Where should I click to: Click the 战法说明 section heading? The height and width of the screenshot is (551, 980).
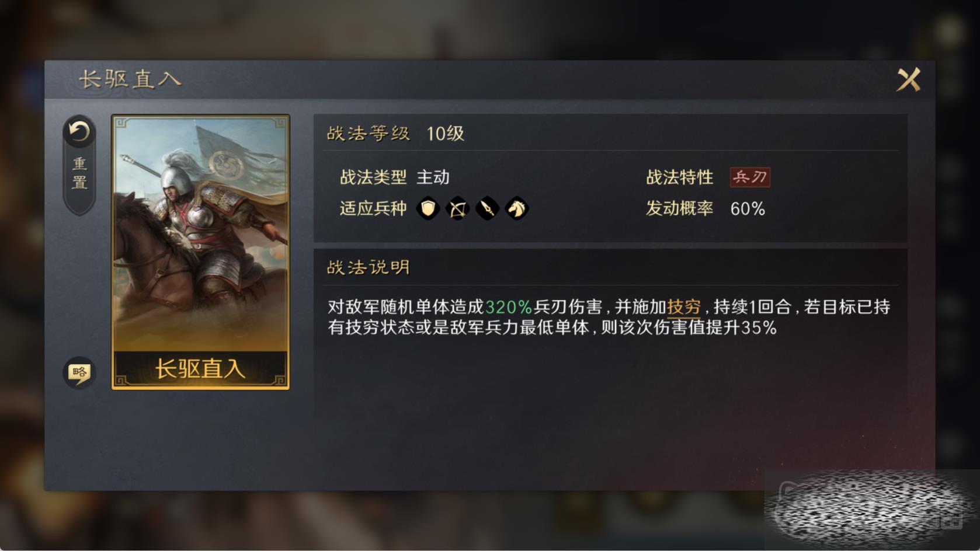point(369,267)
